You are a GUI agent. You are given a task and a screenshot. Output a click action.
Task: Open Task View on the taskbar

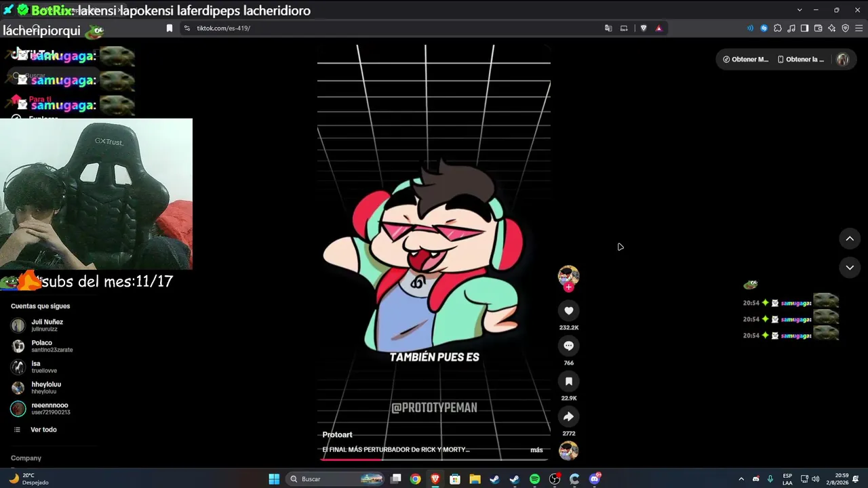pos(396,479)
